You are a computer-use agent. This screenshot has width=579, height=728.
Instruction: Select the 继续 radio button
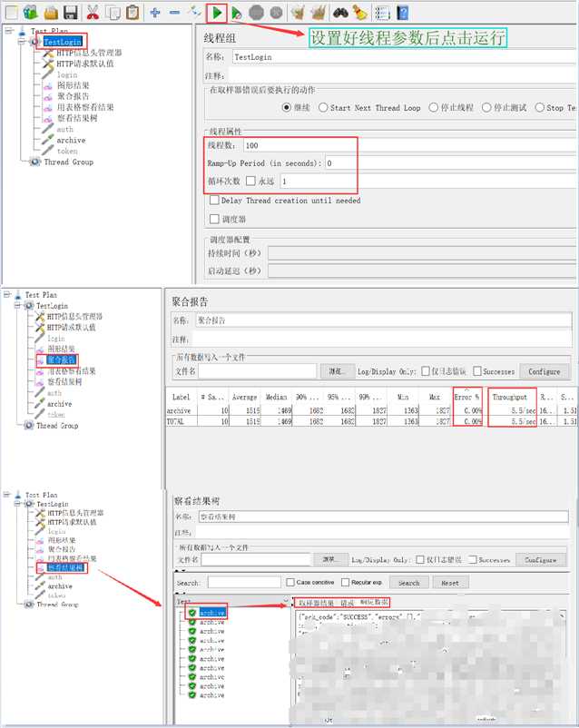(x=287, y=108)
